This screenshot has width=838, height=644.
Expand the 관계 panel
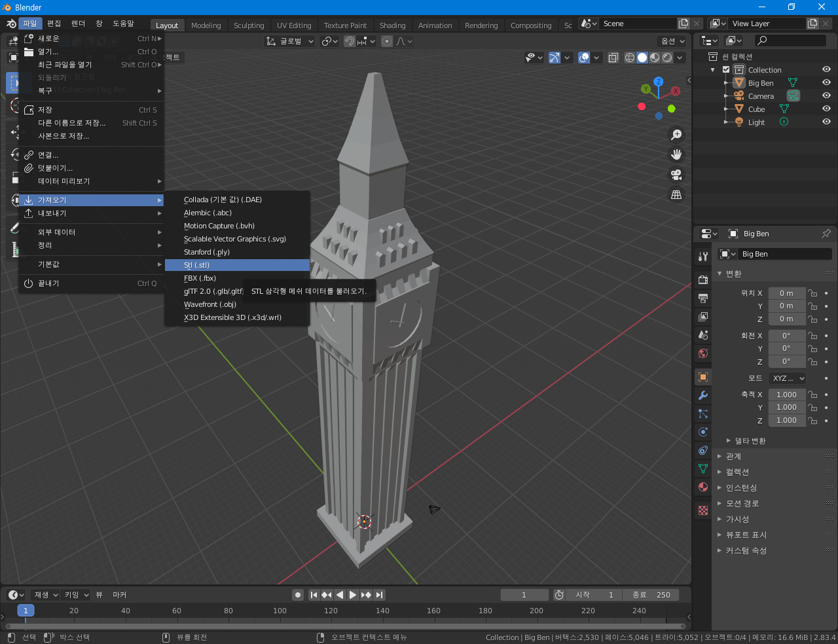coord(733,456)
